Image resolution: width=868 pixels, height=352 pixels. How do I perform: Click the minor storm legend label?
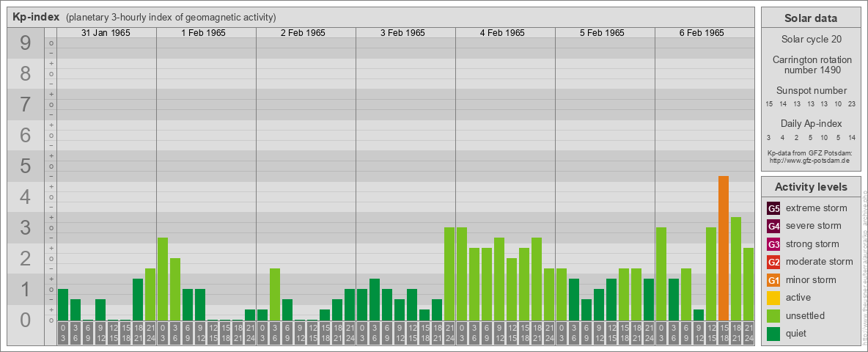[811, 280]
